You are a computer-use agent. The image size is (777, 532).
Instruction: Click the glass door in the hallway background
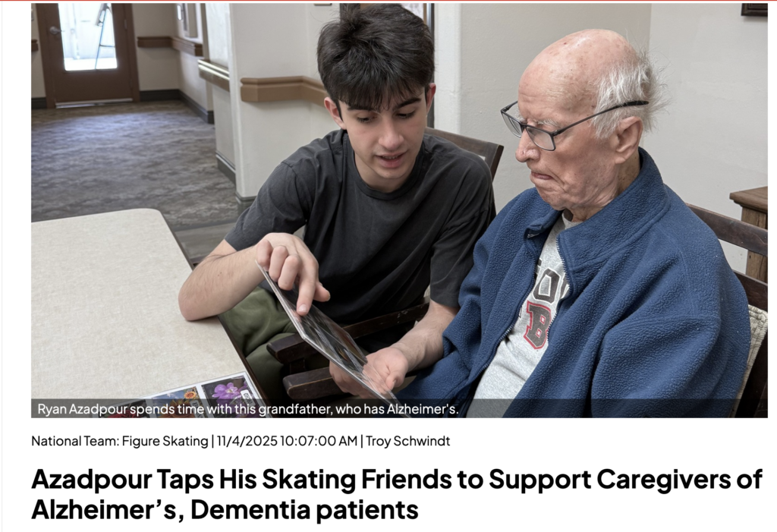(x=87, y=36)
